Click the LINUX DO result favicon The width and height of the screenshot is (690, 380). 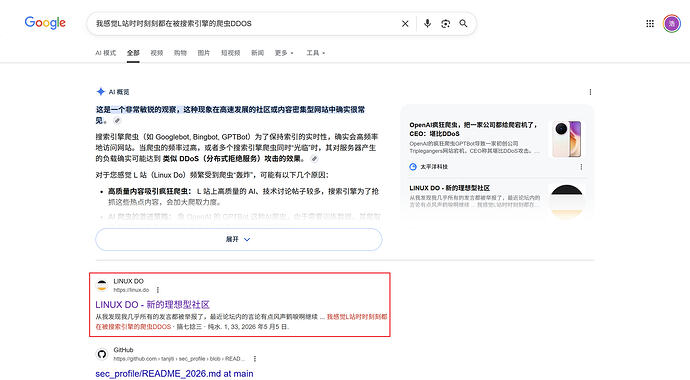pyautogui.click(x=102, y=285)
